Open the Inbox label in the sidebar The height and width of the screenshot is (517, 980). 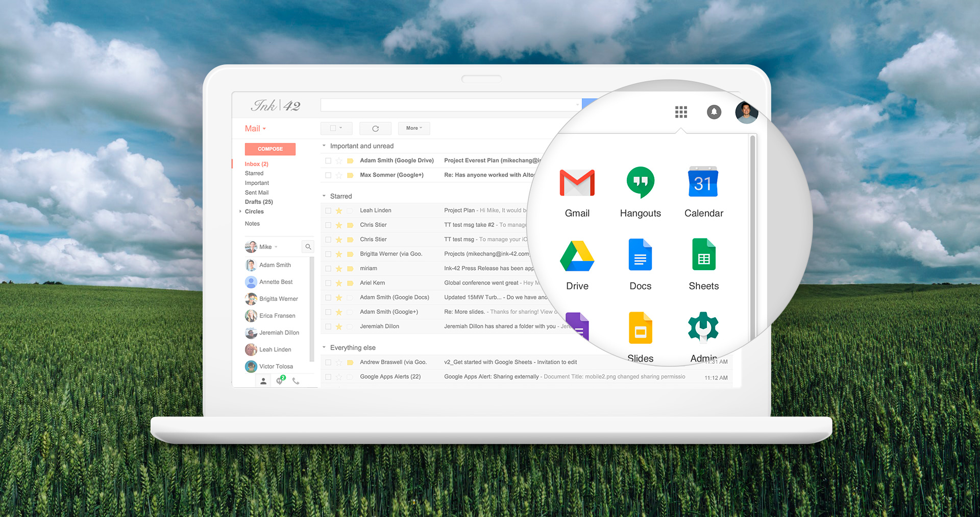pyautogui.click(x=256, y=163)
